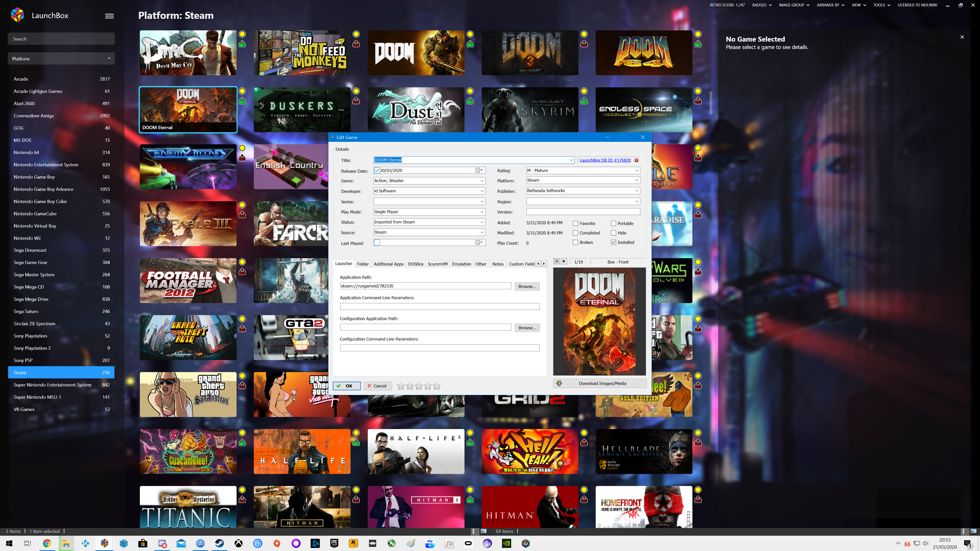The height and width of the screenshot is (551, 980).
Task: Open Release Date calendar picker
Action: coord(479,170)
